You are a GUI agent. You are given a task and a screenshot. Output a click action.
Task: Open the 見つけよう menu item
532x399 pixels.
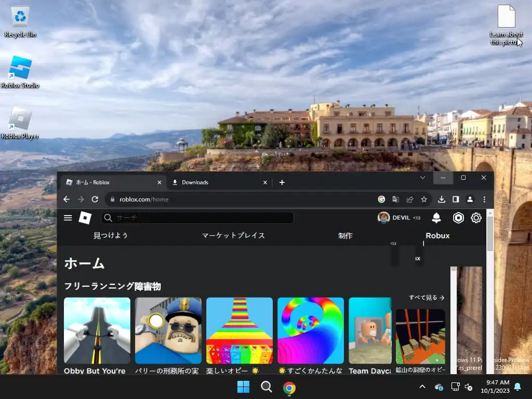pyautogui.click(x=111, y=235)
